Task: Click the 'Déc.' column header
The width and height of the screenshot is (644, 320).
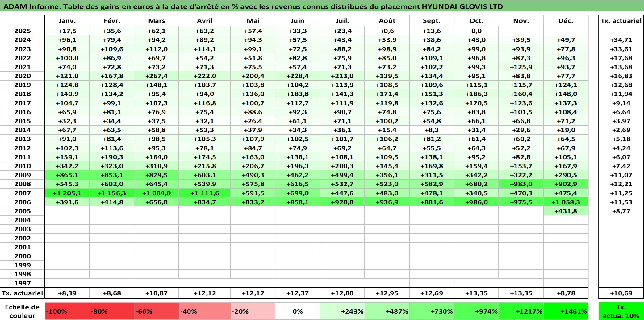Action: (x=566, y=21)
